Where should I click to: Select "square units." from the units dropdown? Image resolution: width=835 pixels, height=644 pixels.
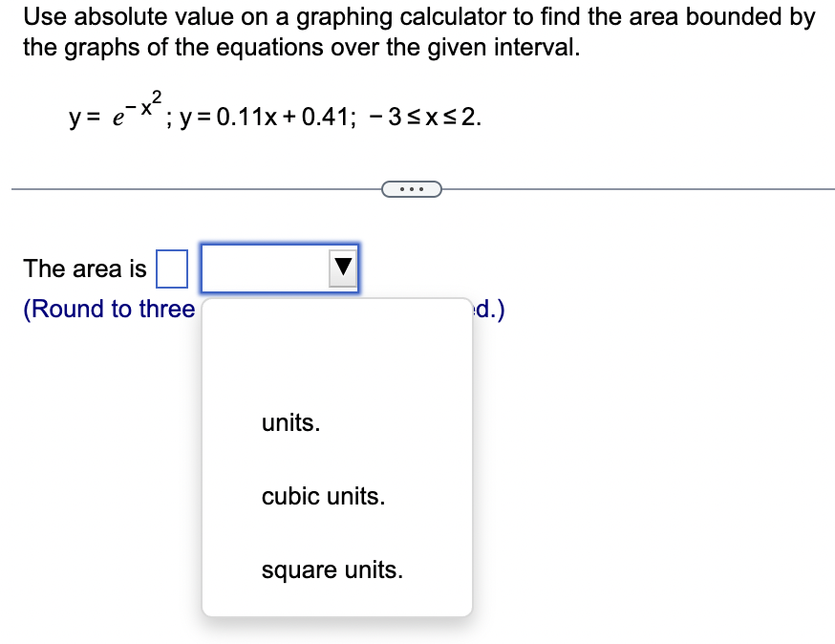331,570
